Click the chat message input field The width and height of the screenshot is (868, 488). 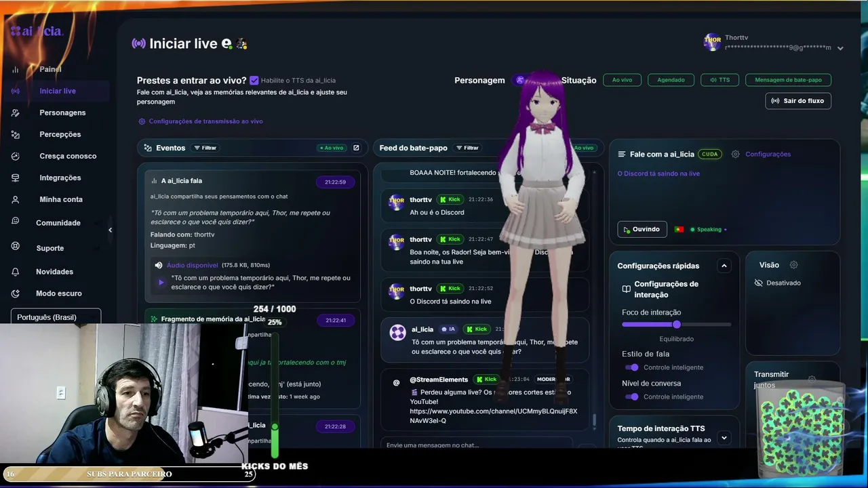click(477, 445)
